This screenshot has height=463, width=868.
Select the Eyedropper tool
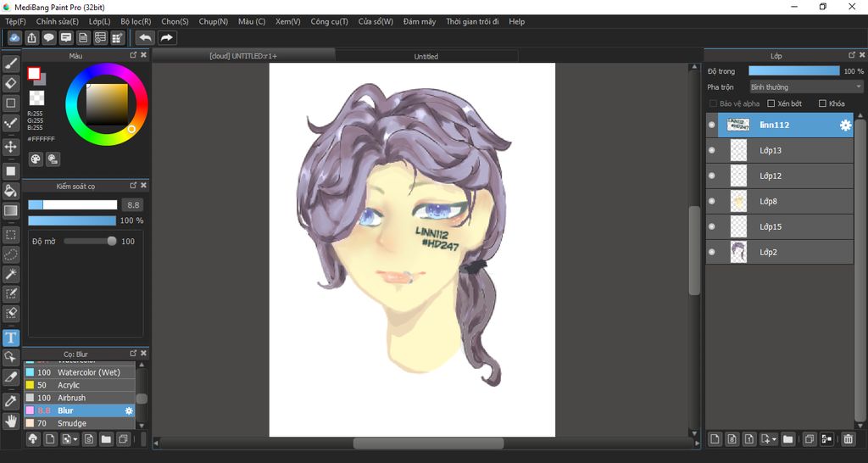pyautogui.click(x=10, y=401)
